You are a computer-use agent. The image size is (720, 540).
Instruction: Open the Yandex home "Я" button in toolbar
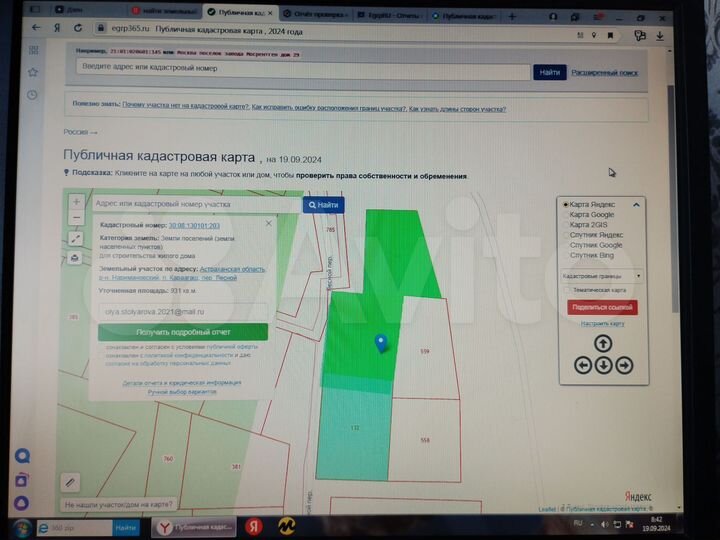57,28
